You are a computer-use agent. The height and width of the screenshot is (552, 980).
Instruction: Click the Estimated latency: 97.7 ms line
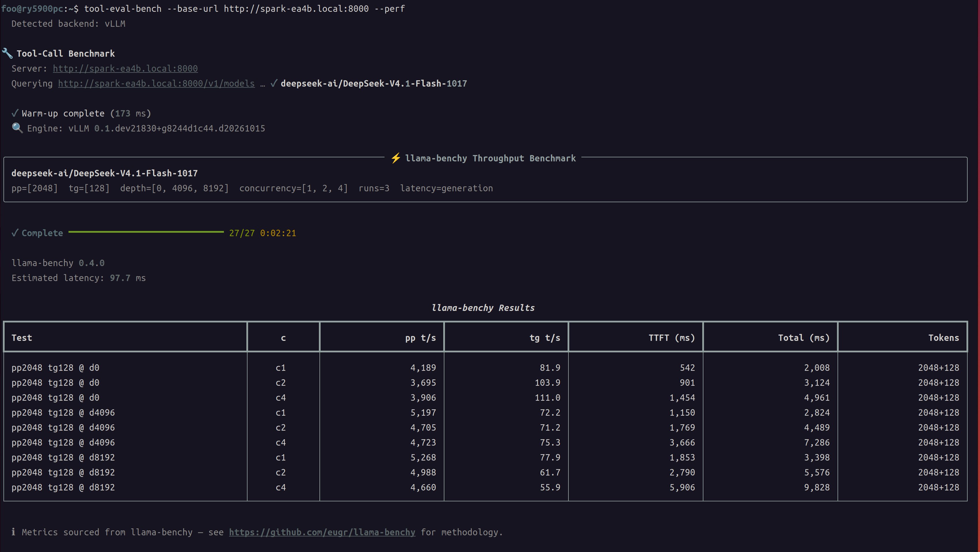click(x=78, y=278)
